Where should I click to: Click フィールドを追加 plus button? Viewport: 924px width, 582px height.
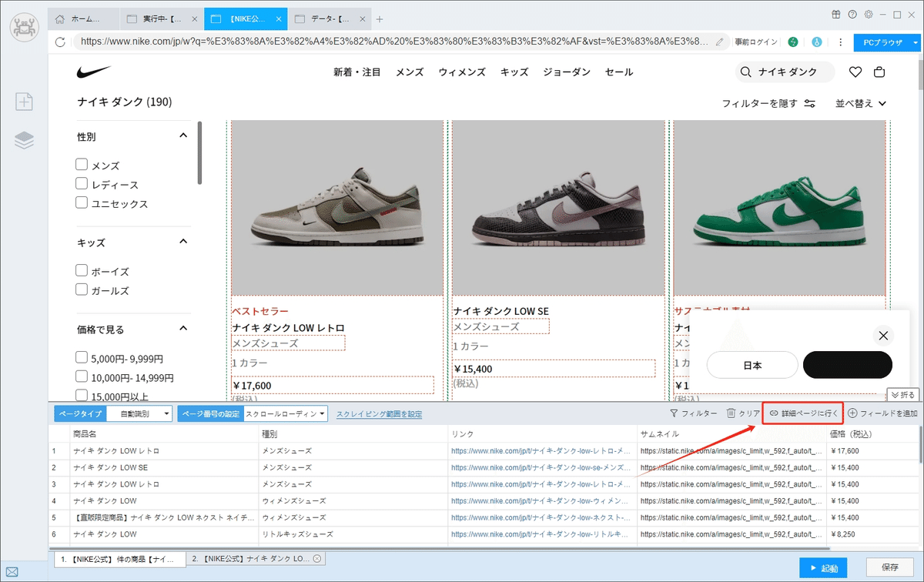click(883, 413)
